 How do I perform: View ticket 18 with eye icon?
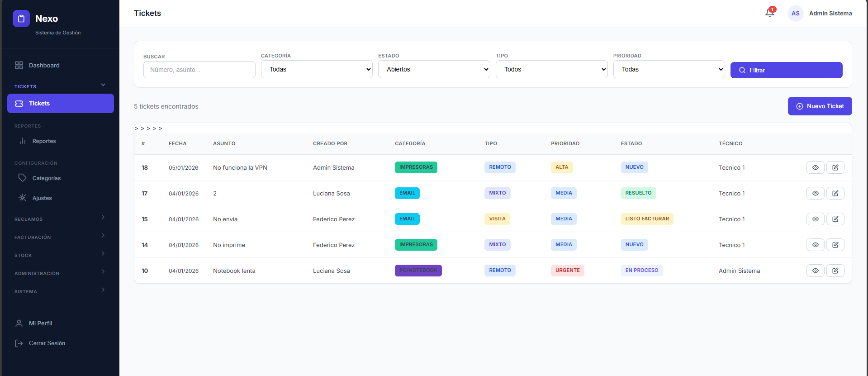click(815, 167)
